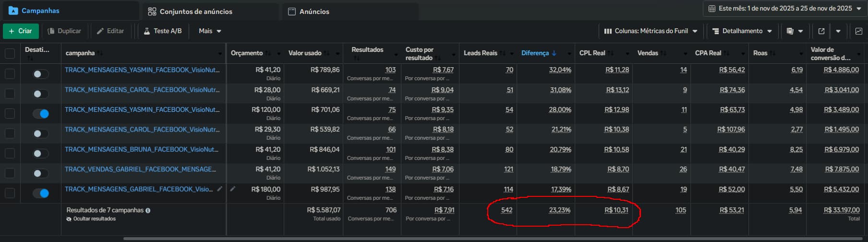Screen dimensions: 868x242
Task: Click the info icon beside Resultados de 7 campanhas
Action: coord(148,210)
